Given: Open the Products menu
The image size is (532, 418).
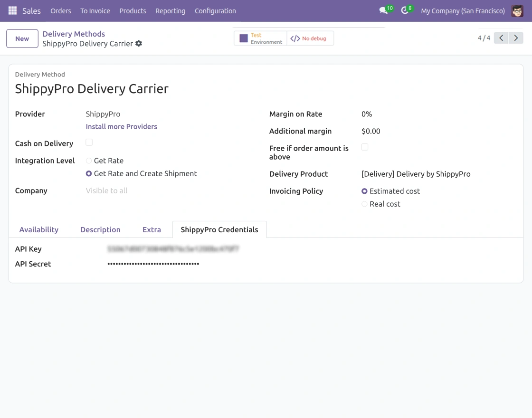Looking at the screenshot, I should click(x=133, y=11).
